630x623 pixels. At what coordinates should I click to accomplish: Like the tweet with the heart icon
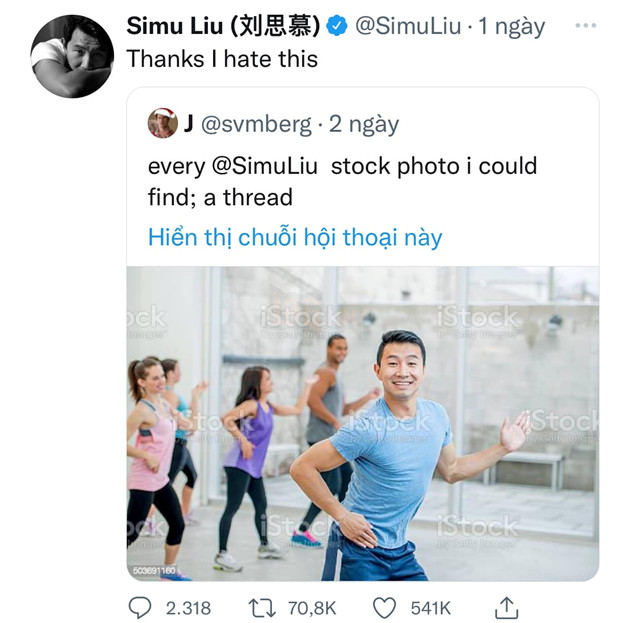pos(384,607)
